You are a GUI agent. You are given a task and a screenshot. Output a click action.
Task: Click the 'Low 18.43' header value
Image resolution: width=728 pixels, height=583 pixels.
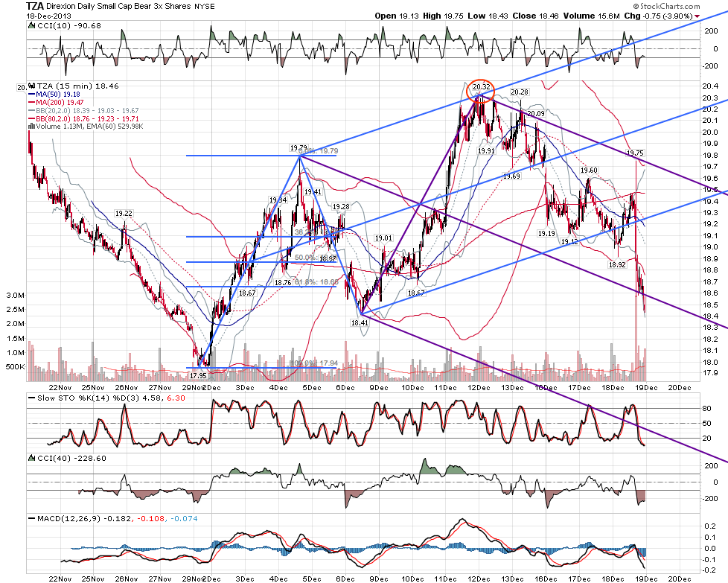point(488,16)
